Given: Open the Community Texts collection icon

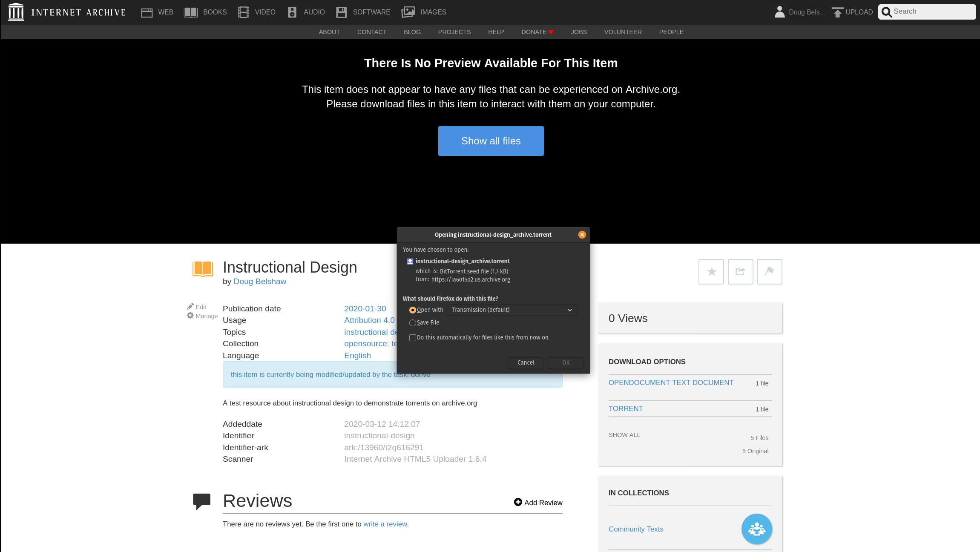Looking at the screenshot, I should 756,529.
